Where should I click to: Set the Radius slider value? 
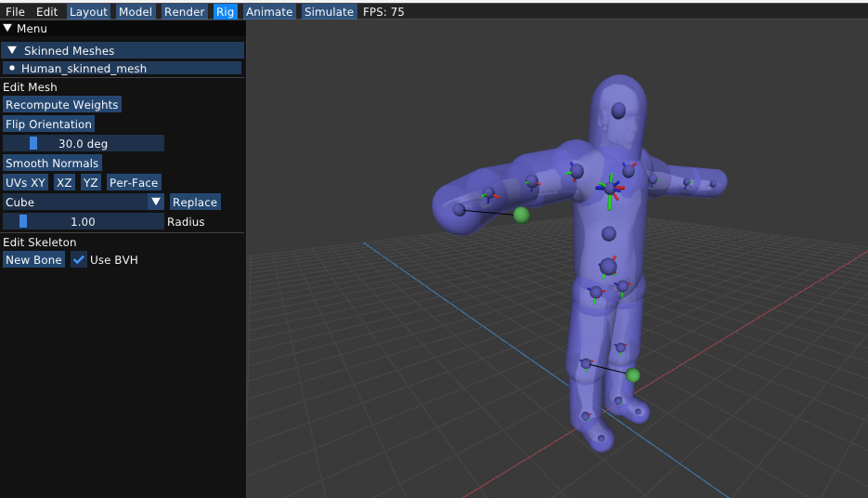[84, 222]
